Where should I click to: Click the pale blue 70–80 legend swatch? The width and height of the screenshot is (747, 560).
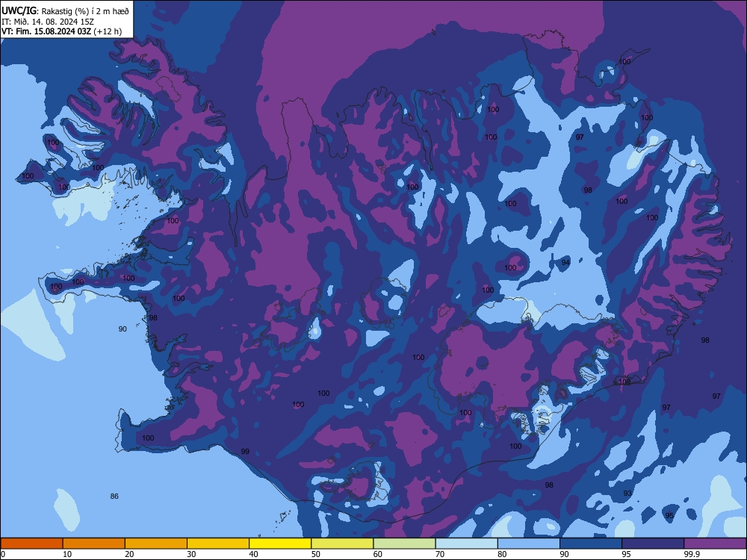coord(467,544)
